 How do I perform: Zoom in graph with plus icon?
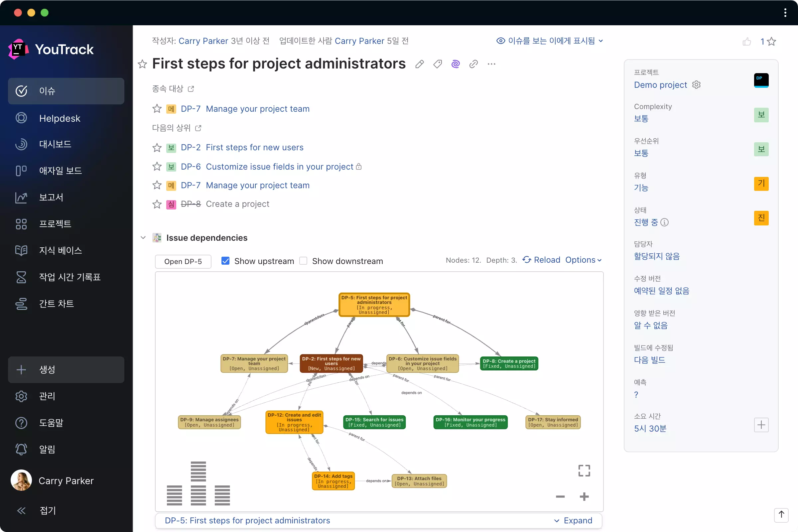tap(584, 497)
